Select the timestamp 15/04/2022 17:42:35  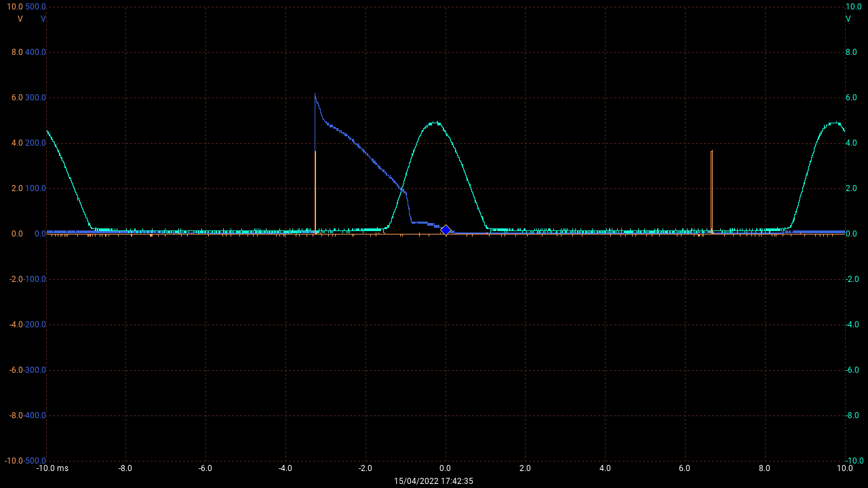pos(434,481)
